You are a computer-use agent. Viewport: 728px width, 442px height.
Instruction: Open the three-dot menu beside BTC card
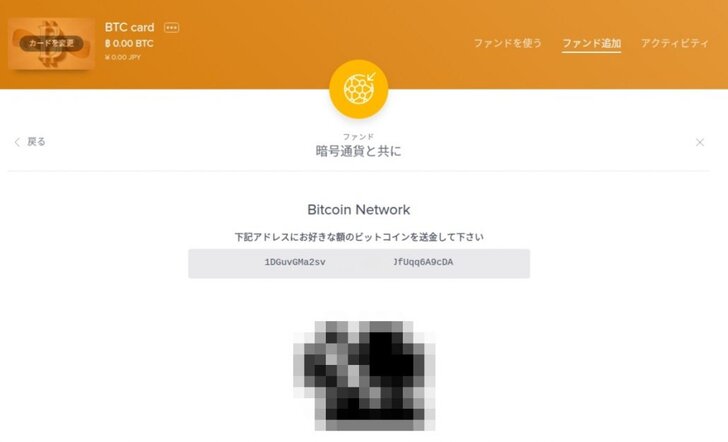[x=172, y=28]
